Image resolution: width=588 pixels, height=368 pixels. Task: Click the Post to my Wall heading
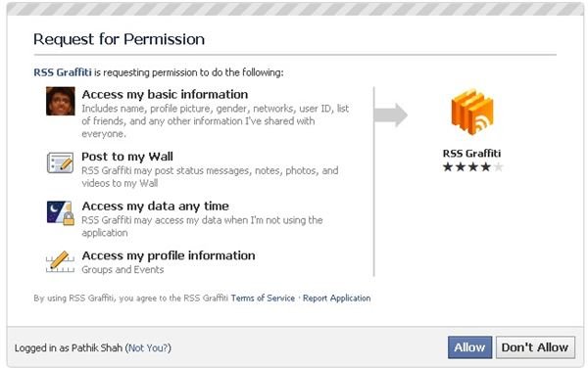127,157
